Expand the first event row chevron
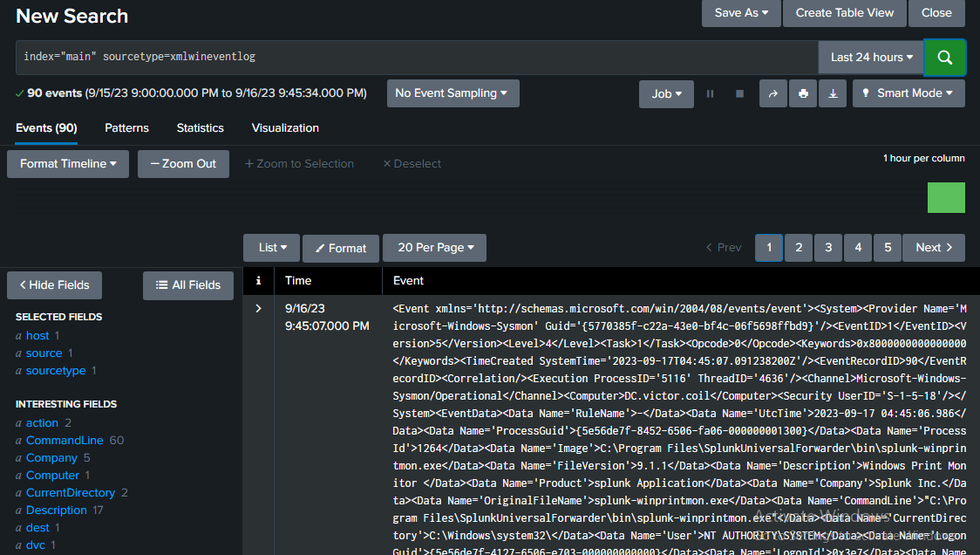The image size is (980, 555). click(258, 308)
